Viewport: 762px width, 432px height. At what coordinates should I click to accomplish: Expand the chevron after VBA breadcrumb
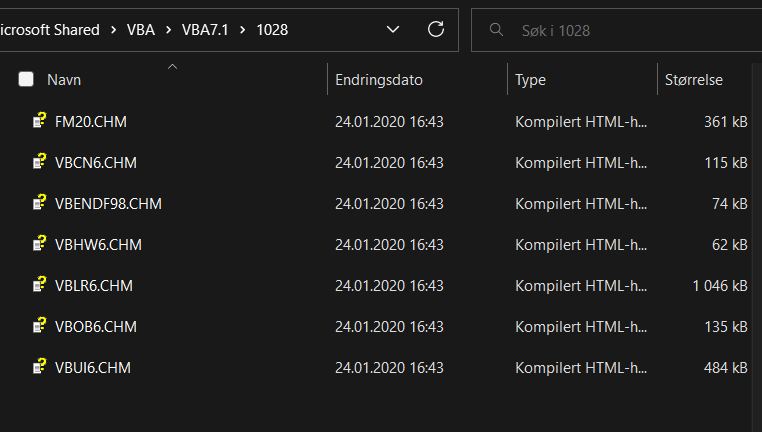pos(169,30)
